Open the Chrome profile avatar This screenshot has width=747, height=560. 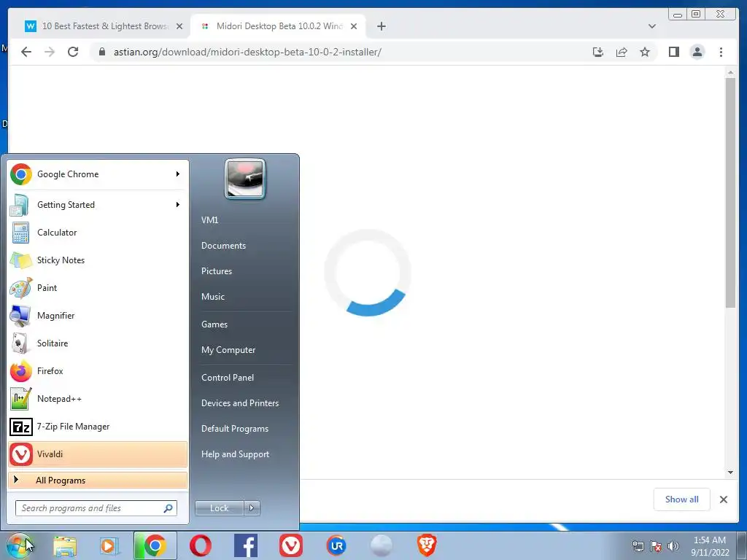pyautogui.click(x=697, y=52)
